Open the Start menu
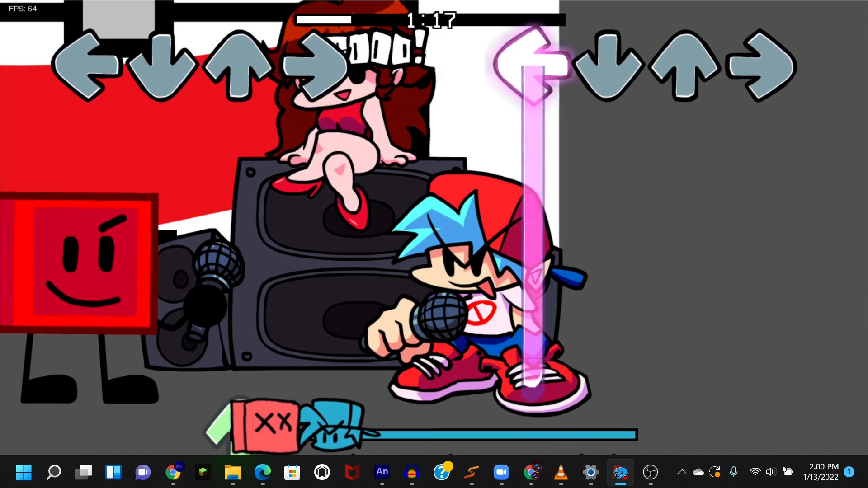This screenshot has height=488, width=868. click(x=24, y=473)
